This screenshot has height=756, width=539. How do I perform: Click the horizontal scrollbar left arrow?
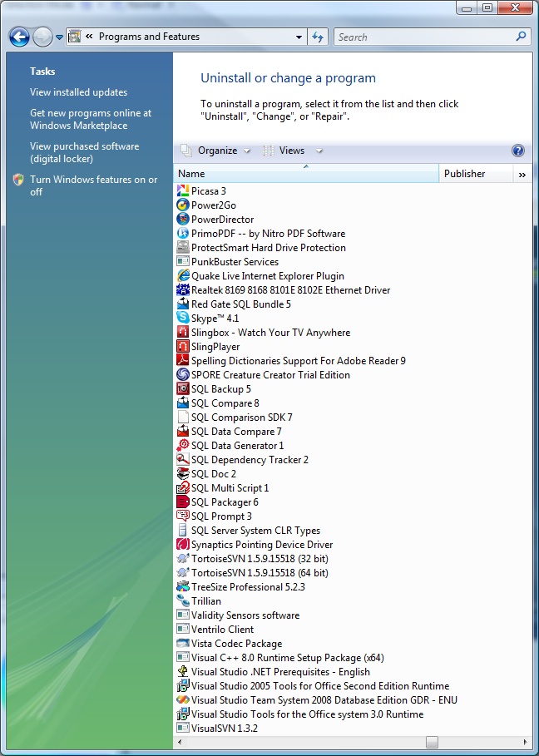(x=180, y=742)
